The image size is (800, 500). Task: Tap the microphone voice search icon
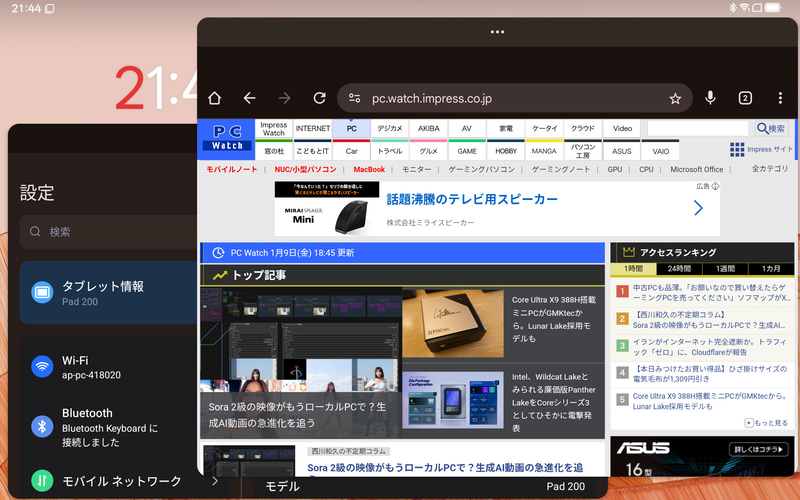click(x=710, y=98)
